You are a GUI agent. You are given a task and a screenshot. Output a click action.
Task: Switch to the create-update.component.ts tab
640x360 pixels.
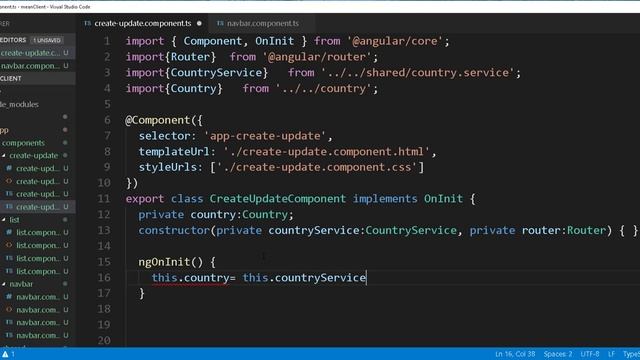click(x=142, y=23)
